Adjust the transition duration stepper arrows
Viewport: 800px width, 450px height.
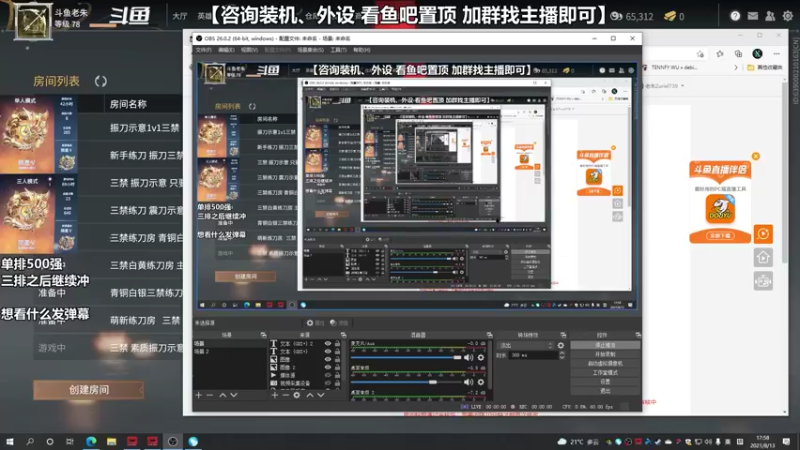(x=562, y=355)
